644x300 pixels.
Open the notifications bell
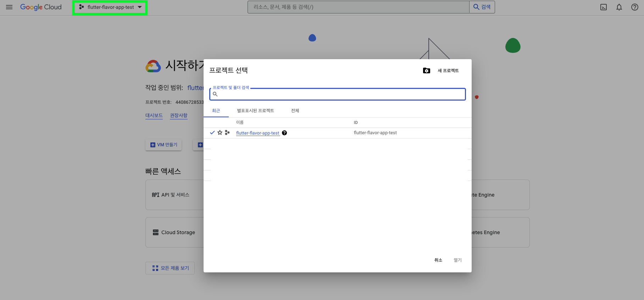(x=619, y=7)
